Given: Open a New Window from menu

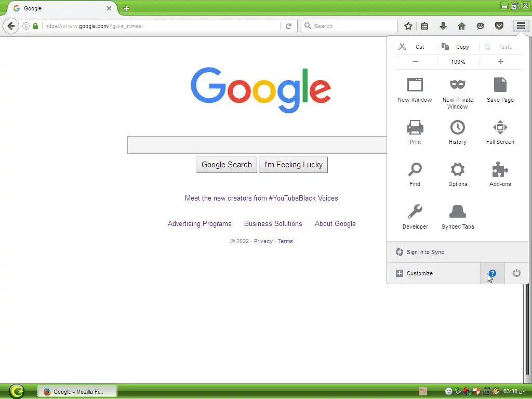Looking at the screenshot, I should pos(415,90).
